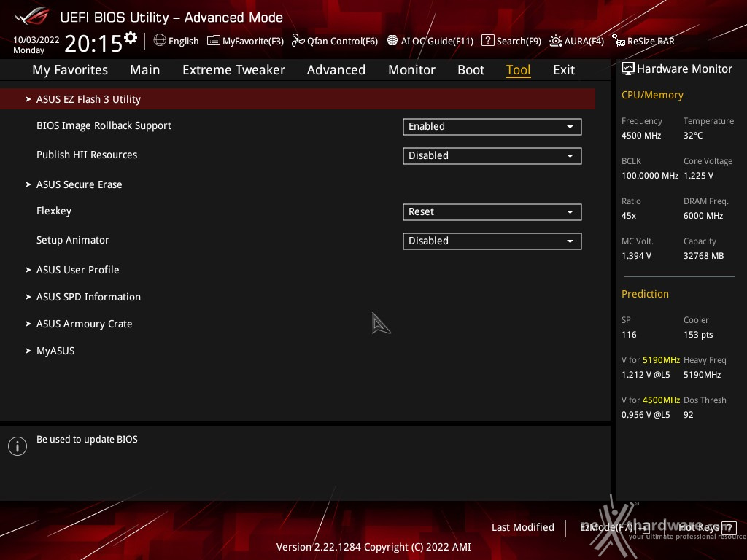Viewport: 747px width, 560px height.
Task: Open ASUS SPD Information submenu
Action: coord(88,297)
